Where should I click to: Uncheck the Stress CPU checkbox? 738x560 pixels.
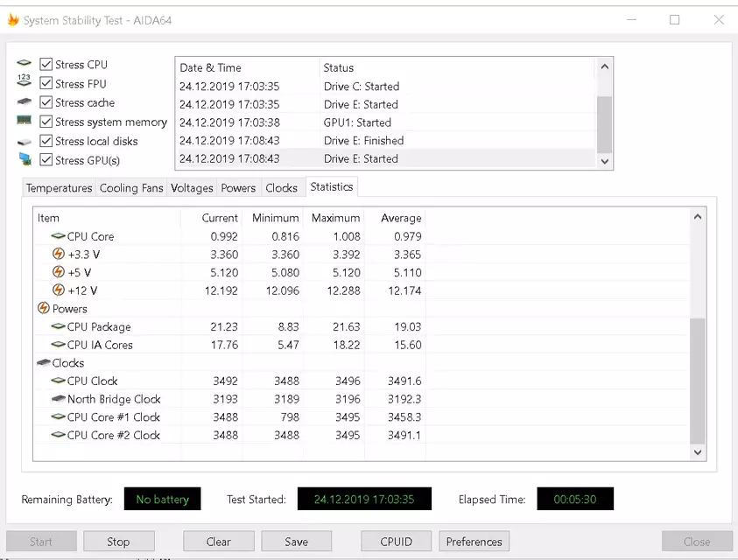point(46,64)
